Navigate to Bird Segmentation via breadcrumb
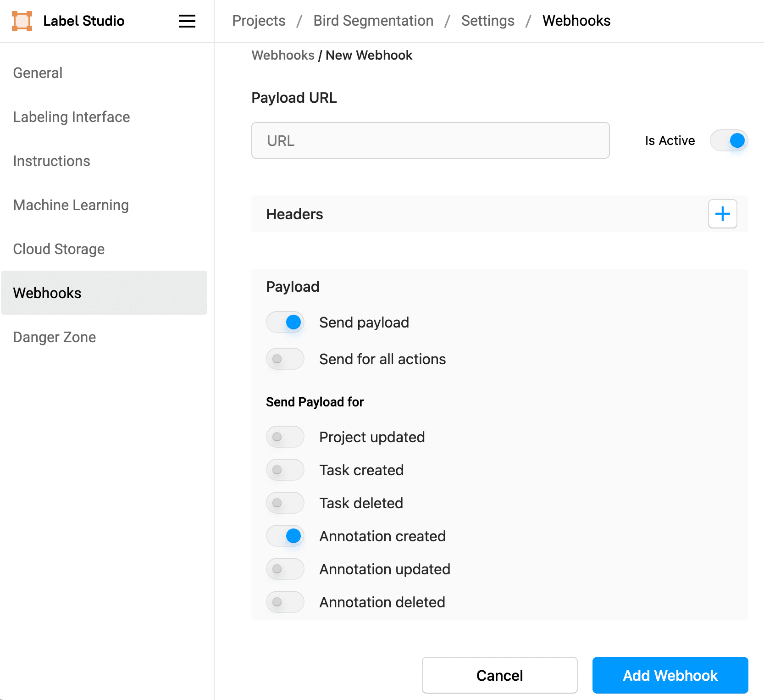764x700 pixels. tap(373, 21)
